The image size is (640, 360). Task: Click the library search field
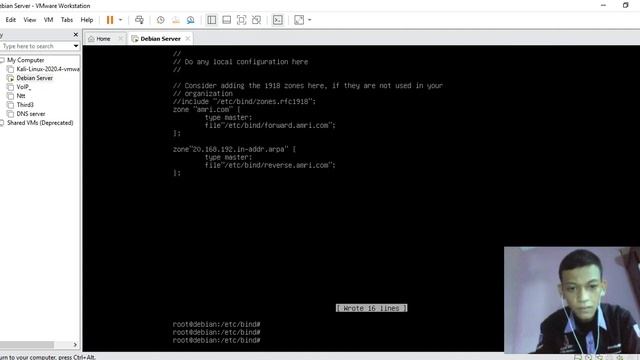pos(36,46)
